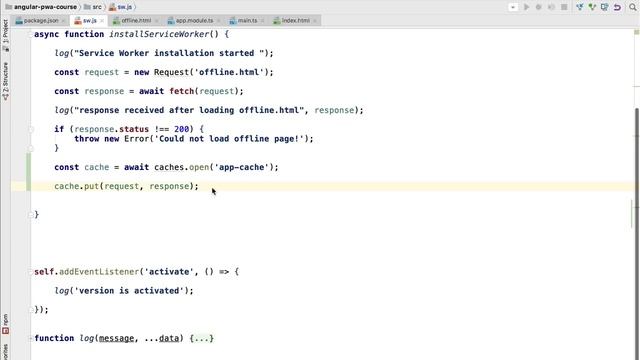
Task: Close the sw.js tab
Action: [102, 21]
